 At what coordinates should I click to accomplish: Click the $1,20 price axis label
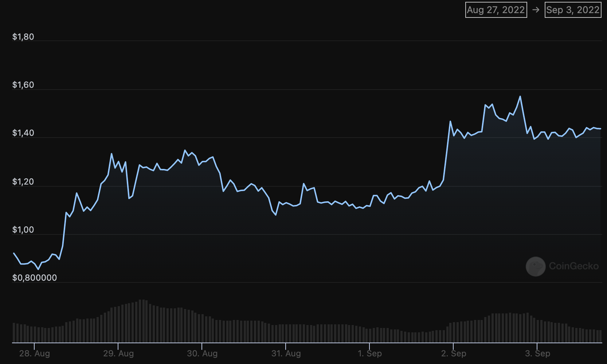pyautogui.click(x=23, y=182)
